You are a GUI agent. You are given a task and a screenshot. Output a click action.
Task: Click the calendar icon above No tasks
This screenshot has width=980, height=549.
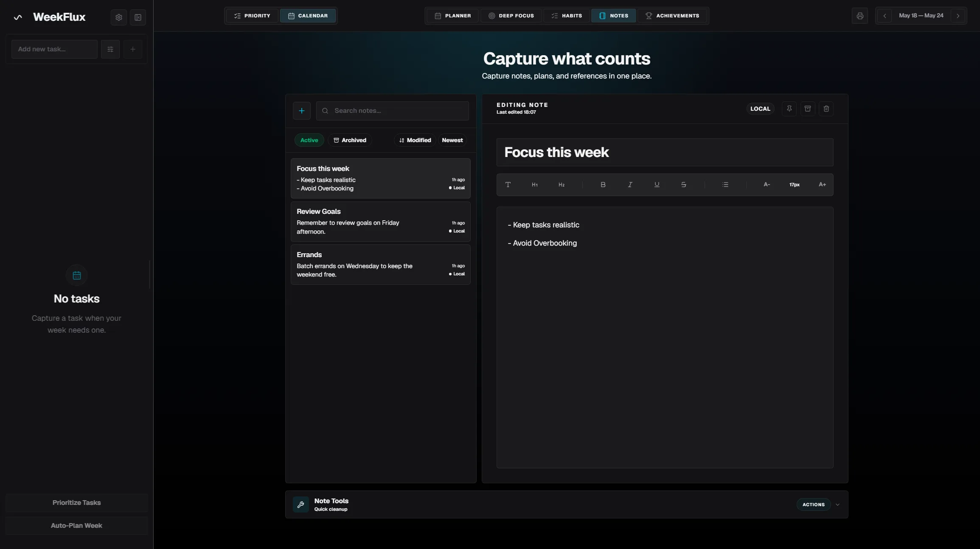coord(77,276)
